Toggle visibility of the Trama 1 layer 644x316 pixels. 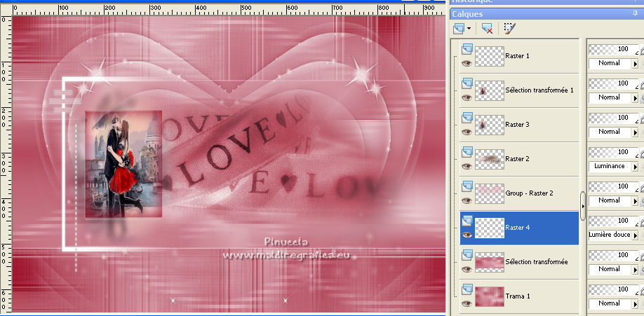click(467, 303)
